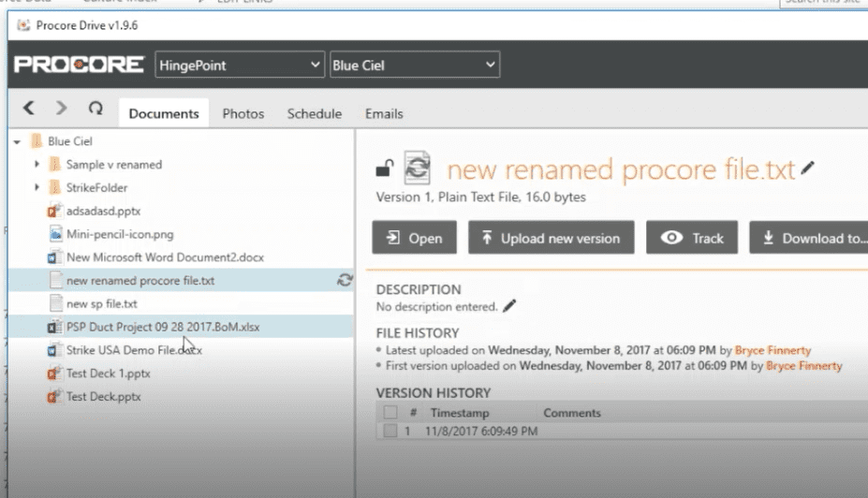Viewport: 868px width, 498px height.
Task: Click adsadasd.pptx PowerPoint icon
Action: pos(54,211)
